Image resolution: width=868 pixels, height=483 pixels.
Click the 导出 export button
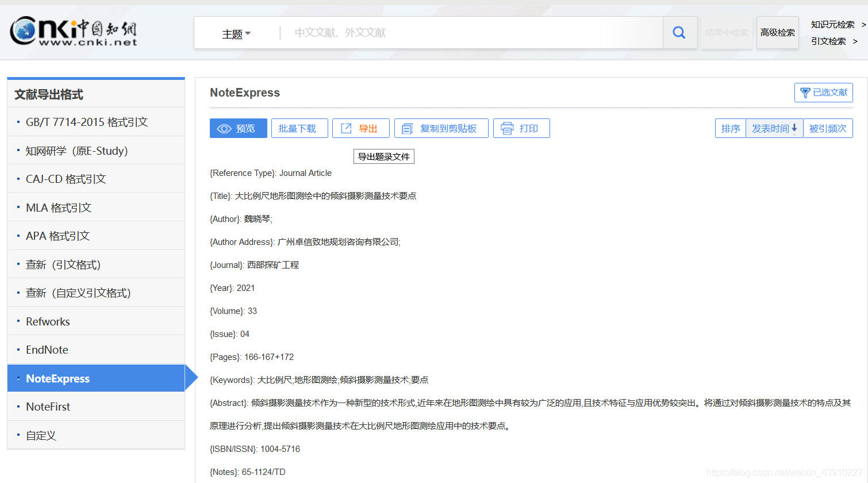click(x=361, y=128)
